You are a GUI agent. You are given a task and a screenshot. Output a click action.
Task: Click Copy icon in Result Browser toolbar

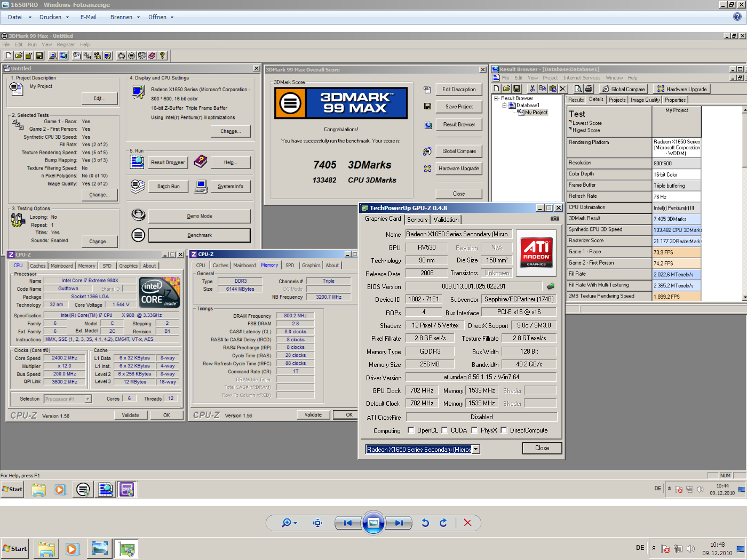(543, 89)
